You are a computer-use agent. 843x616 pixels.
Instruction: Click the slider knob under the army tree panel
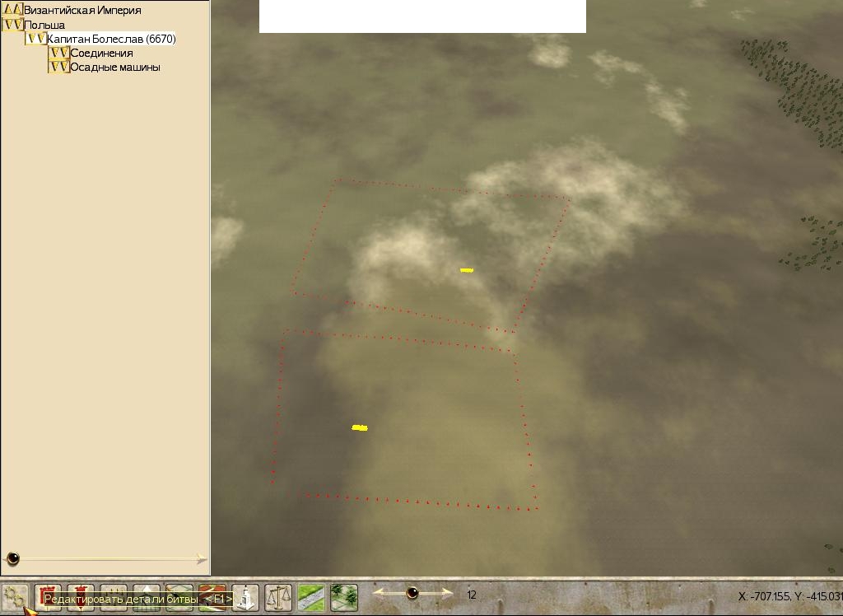point(13,560)
